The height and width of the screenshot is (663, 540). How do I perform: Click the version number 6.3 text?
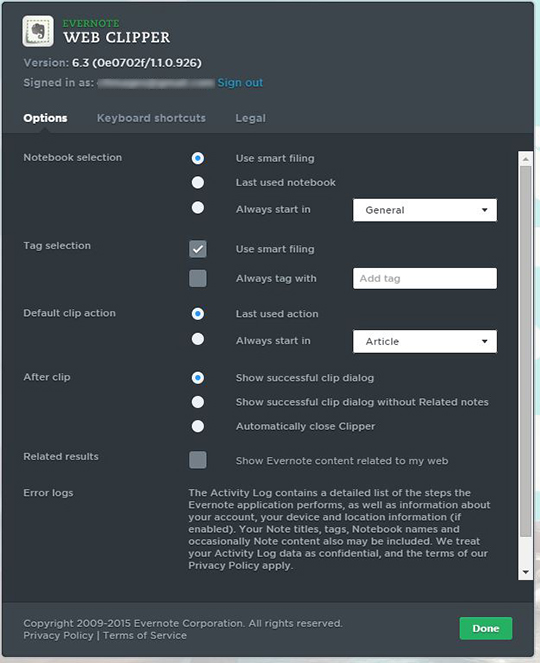click(x=137, y=63)
